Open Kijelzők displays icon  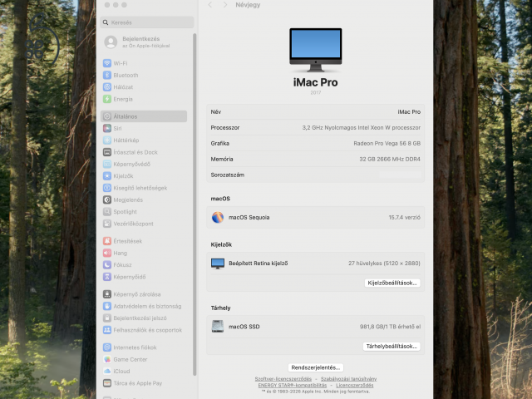[x=107, y=175]
